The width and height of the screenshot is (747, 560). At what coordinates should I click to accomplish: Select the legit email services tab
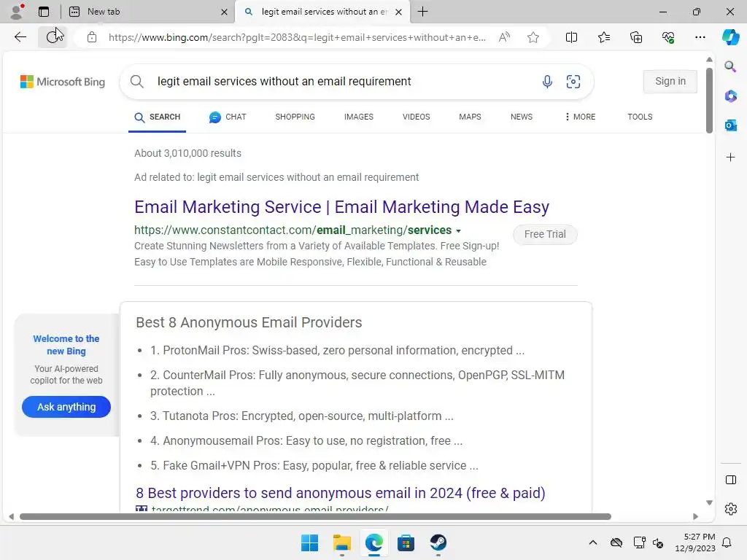(322, 12)
